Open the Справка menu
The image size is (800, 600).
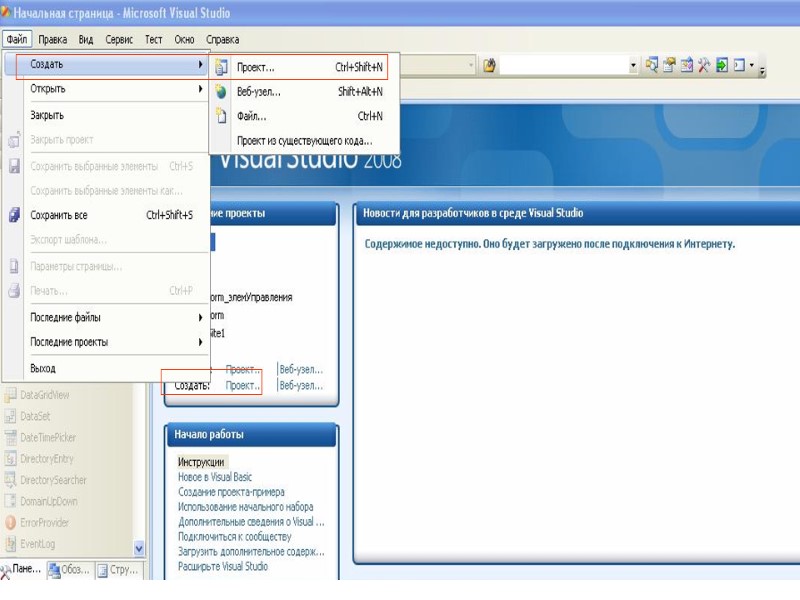(222, 39)
